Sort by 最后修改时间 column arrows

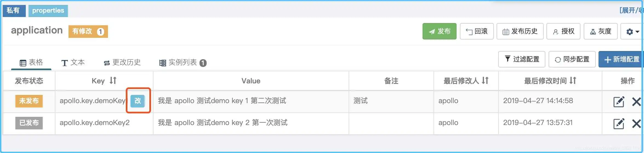tap(573, 80)
